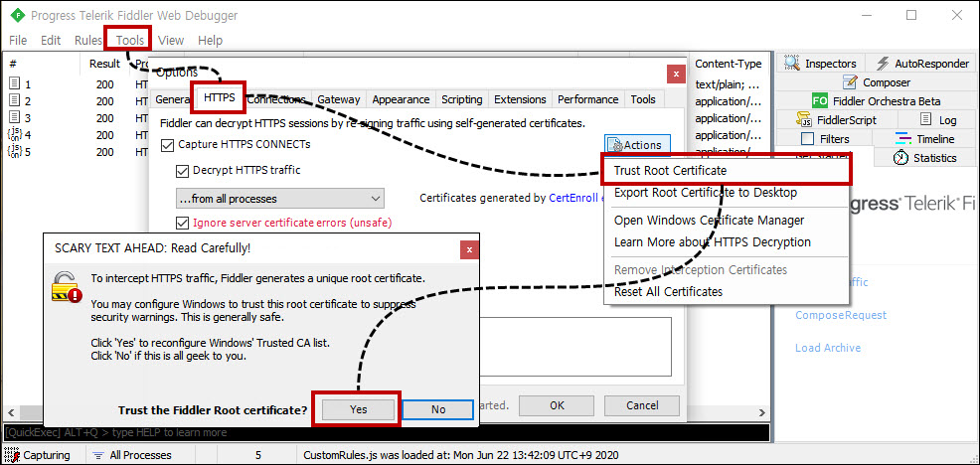Open the View menu

point(171,40)
